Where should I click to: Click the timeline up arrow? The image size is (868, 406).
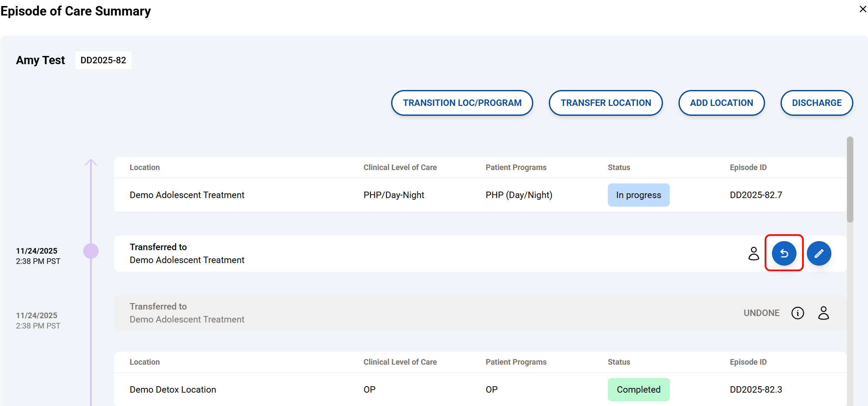[91, 163]
